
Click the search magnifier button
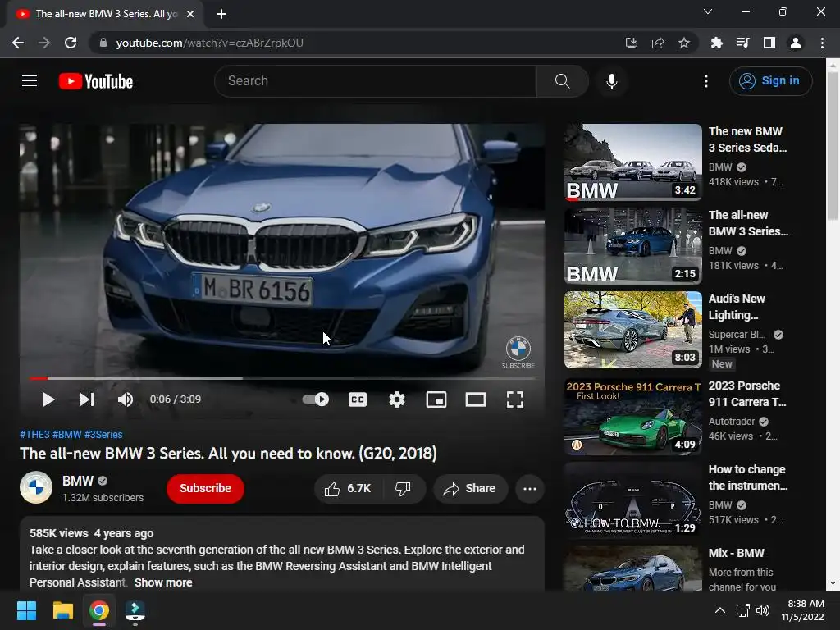tap(562, 81)
